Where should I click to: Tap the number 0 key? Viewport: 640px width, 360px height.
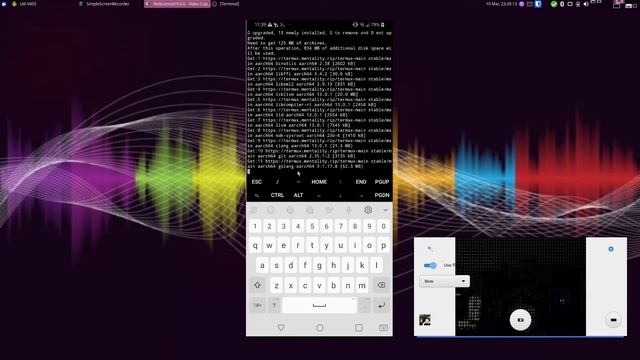pos(383,226)
